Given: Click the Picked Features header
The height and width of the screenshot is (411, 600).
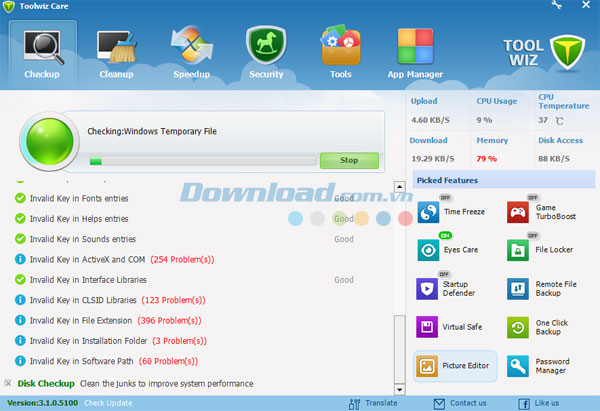Looking at the screenshot, I should pos(504,180).
